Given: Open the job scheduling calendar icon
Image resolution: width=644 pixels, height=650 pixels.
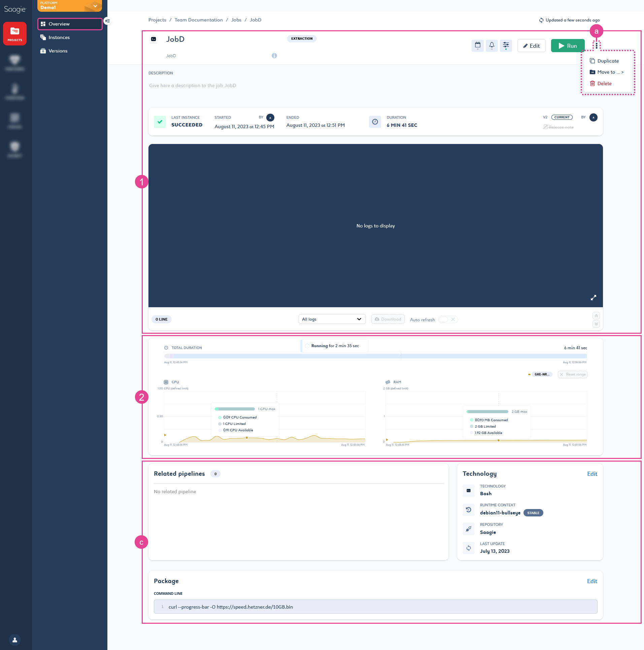Looking at the screenshot, I should [x=477, y=46].
